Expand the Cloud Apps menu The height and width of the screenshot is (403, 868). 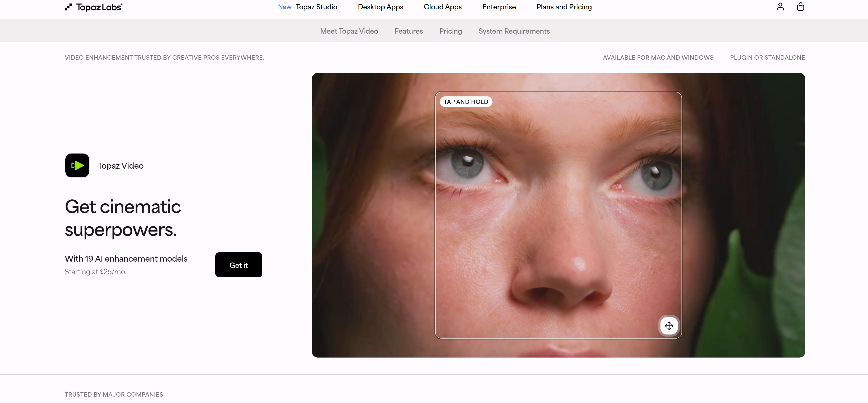click(442, 7)
